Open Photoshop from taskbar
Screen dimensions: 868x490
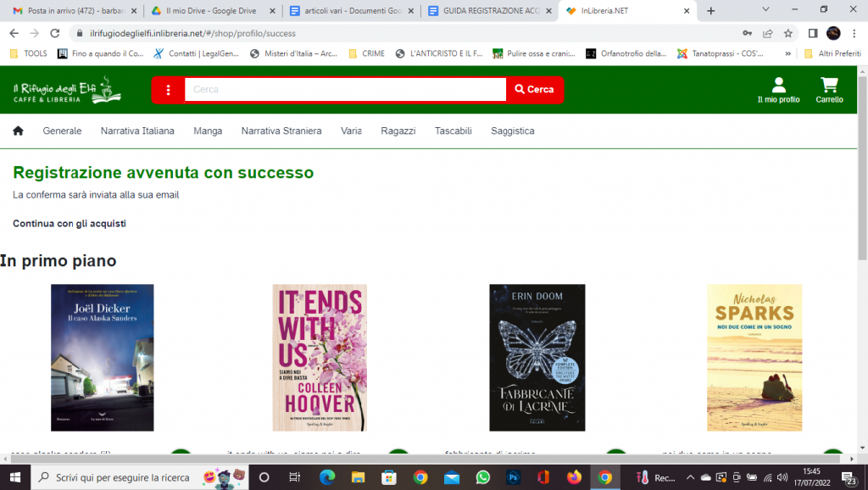(x=513, y=477)
